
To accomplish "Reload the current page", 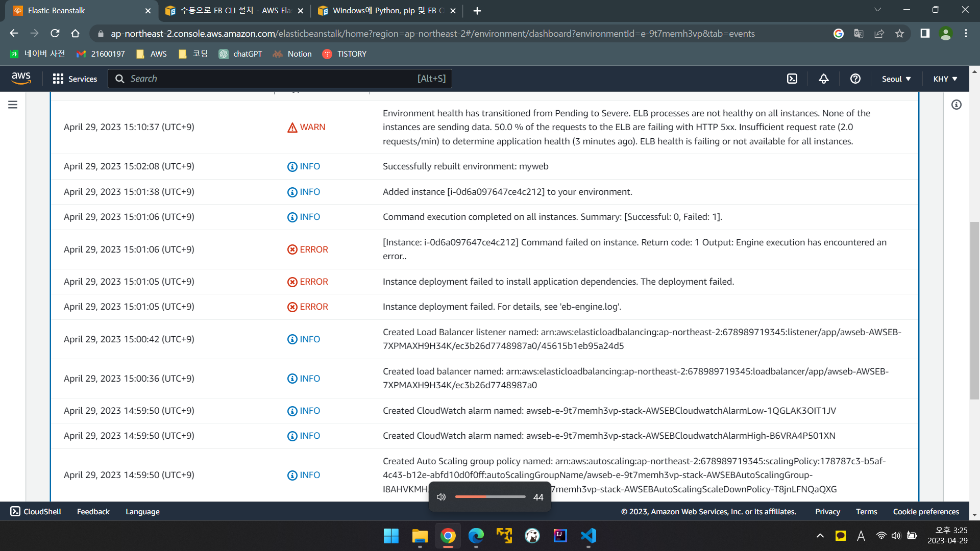I will click(55, 33).
